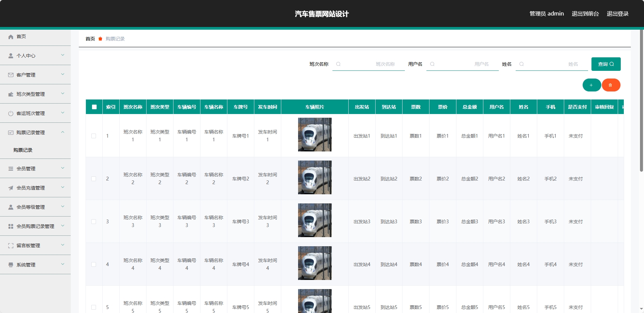644x313 pixels.
Task: Toggle the select-all checkbox in table header
Action: coord(94,107)
